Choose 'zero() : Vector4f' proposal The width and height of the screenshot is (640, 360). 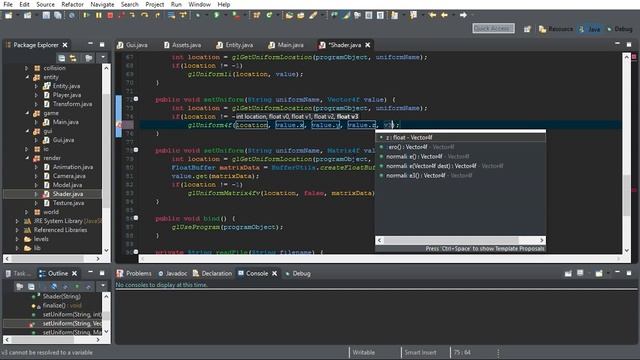pos(460,147)
